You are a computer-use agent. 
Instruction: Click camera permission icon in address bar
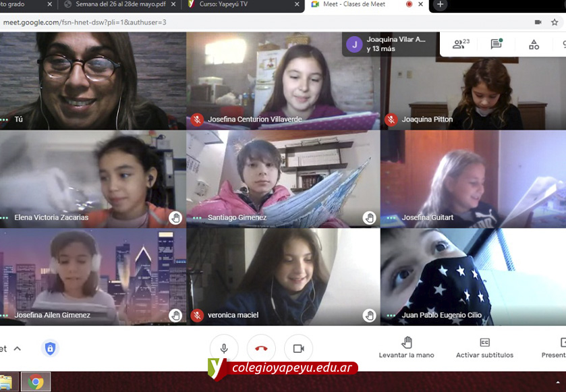[x=538, y=22]
